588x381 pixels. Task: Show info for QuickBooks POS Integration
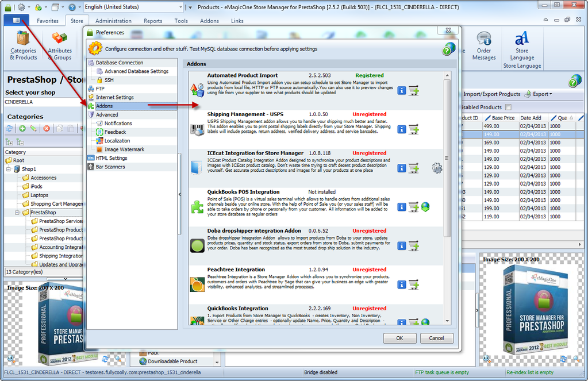click(x=402, y=207)
